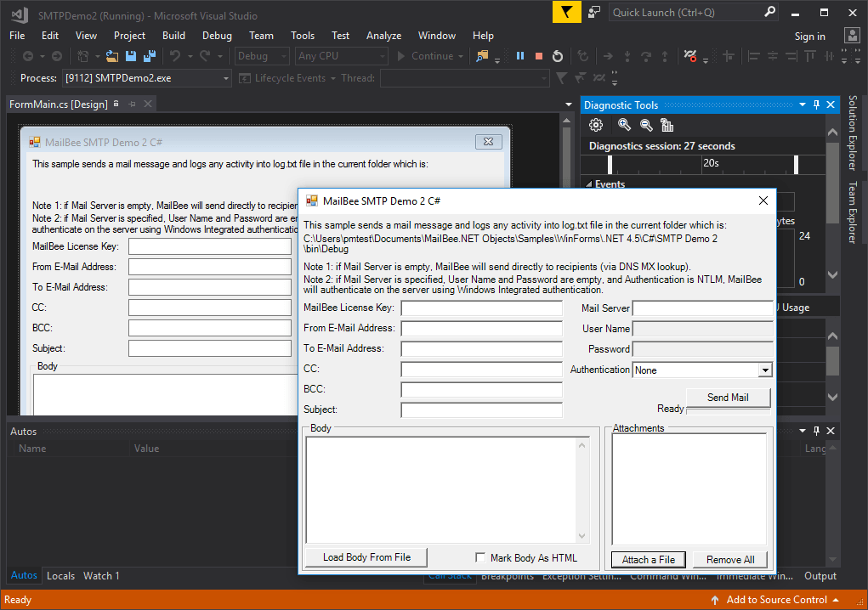Click Zoom Out icon in Diagnostic Tools
The image size is (868, 610).
pos(646,125)
